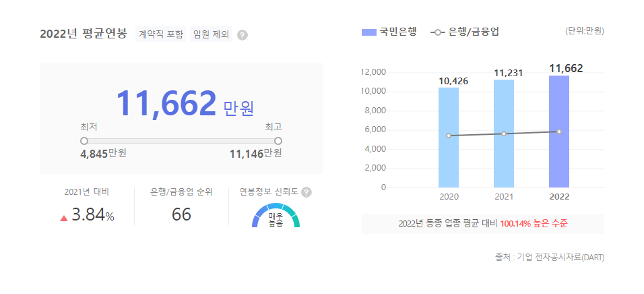
Task: Click the 출처 : 기업 전자공시자료(DART) text
Action: point(550,258)
